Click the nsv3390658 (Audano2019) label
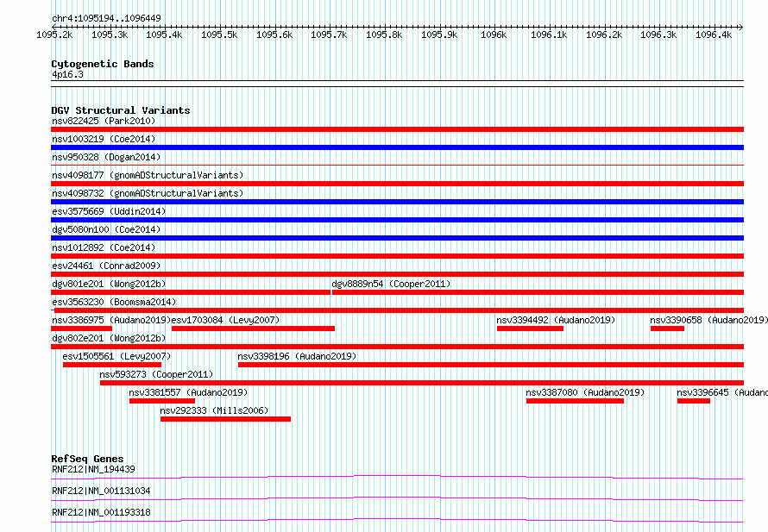 (x=708, y=320)
